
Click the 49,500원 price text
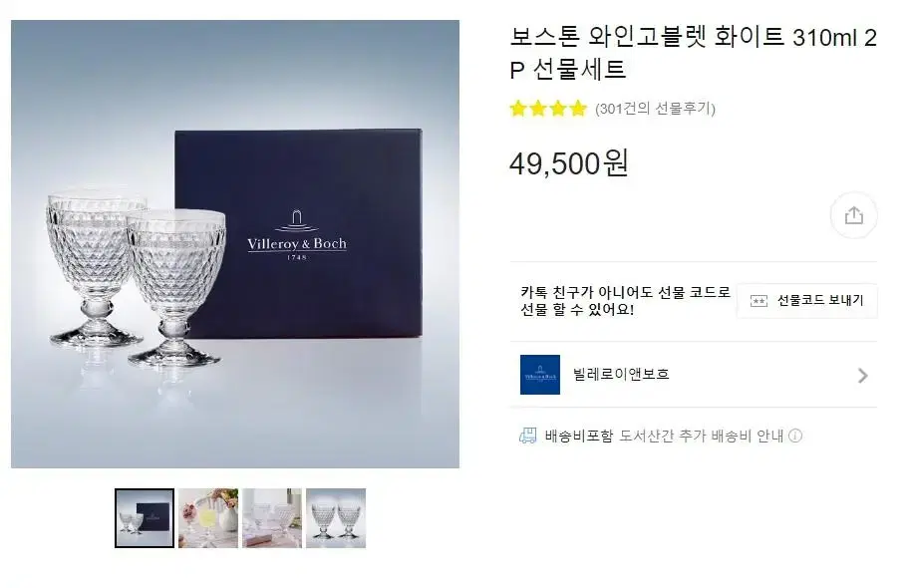(x=569, y=163)
